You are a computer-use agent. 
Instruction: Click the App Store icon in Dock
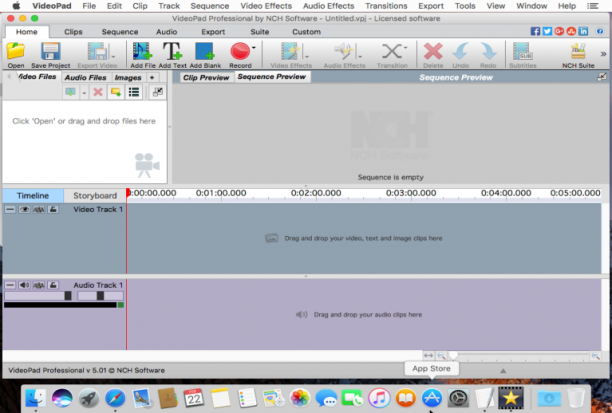click(x=431, y=398)
